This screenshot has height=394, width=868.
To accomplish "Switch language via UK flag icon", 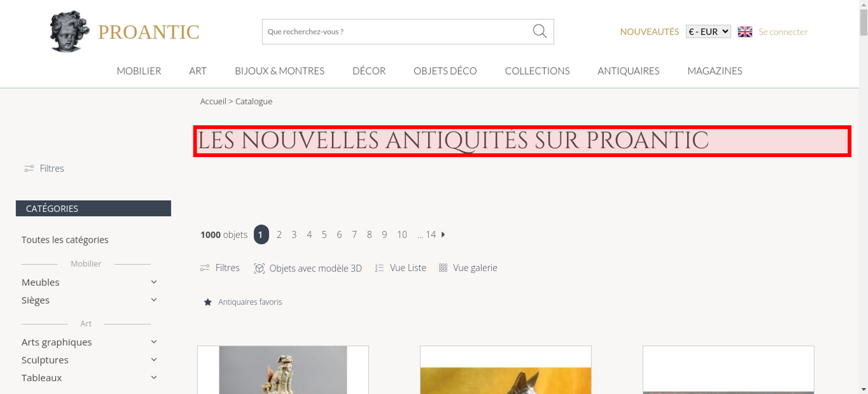I will point(745,32).
